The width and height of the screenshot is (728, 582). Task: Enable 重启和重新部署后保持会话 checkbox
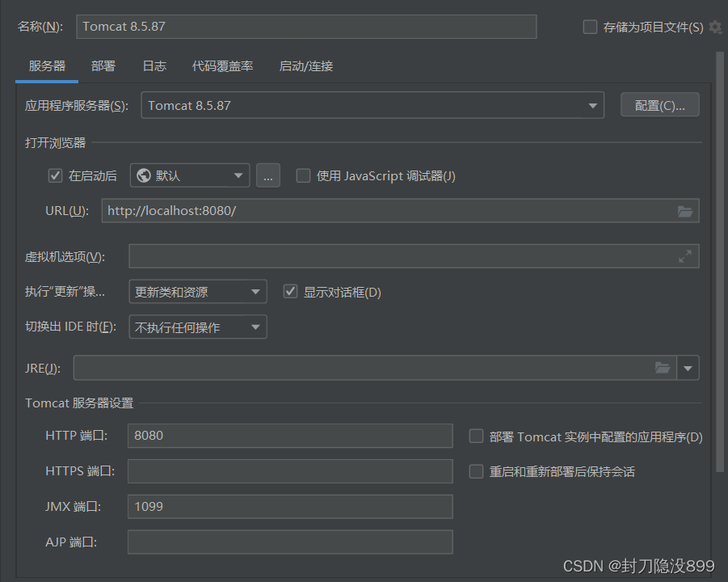coord(477,471)
